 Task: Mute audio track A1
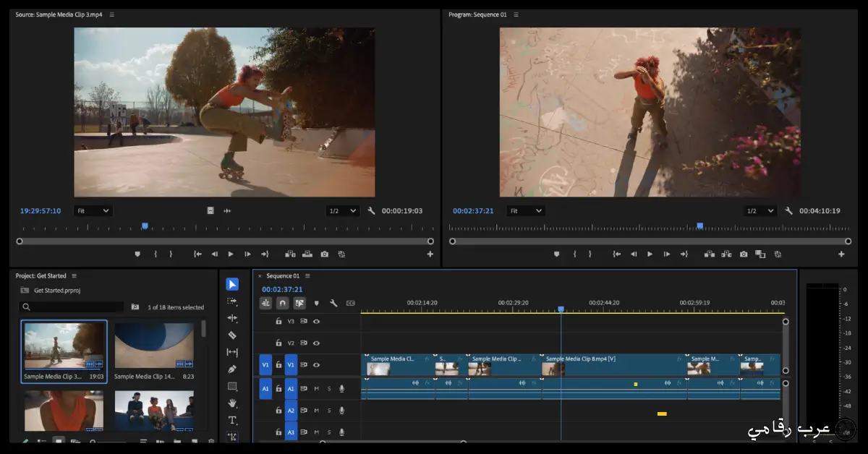pyautogui.click(x=315, y=388)
